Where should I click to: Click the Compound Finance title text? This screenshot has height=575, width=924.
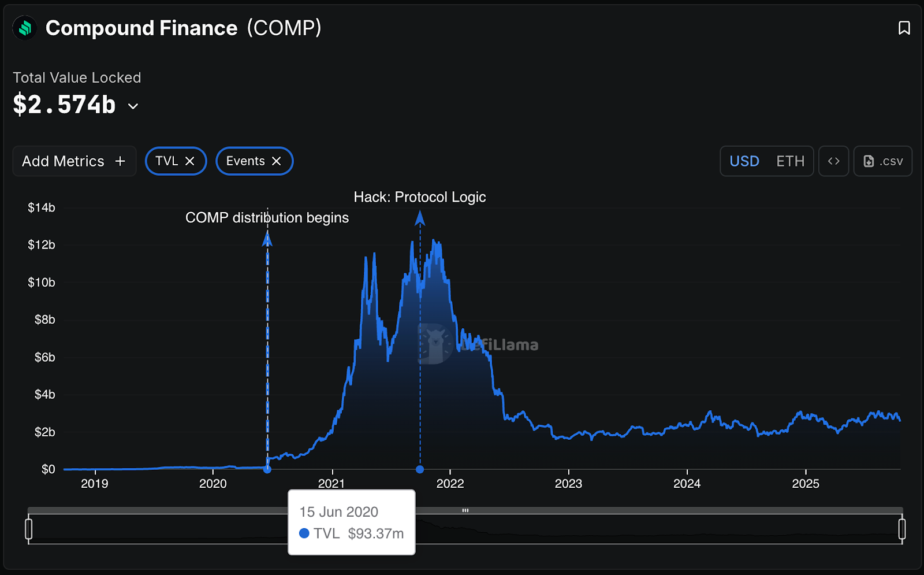pyautogui.click(x=141, y=28)
